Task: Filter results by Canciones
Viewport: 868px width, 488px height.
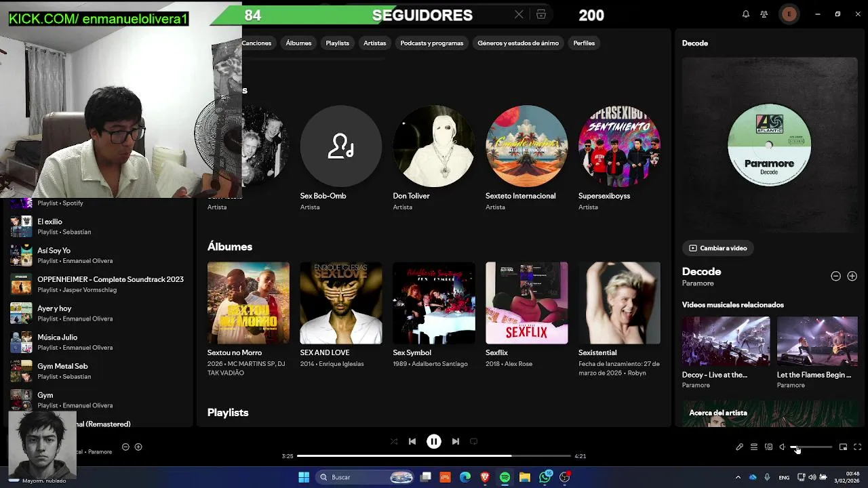Action: pyautogui.click(x=257, y=43)
